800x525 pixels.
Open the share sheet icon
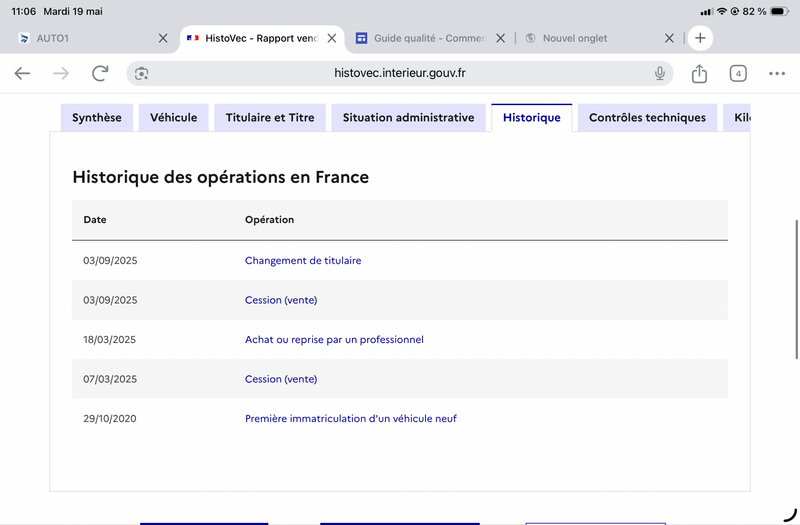click(699, 73)
